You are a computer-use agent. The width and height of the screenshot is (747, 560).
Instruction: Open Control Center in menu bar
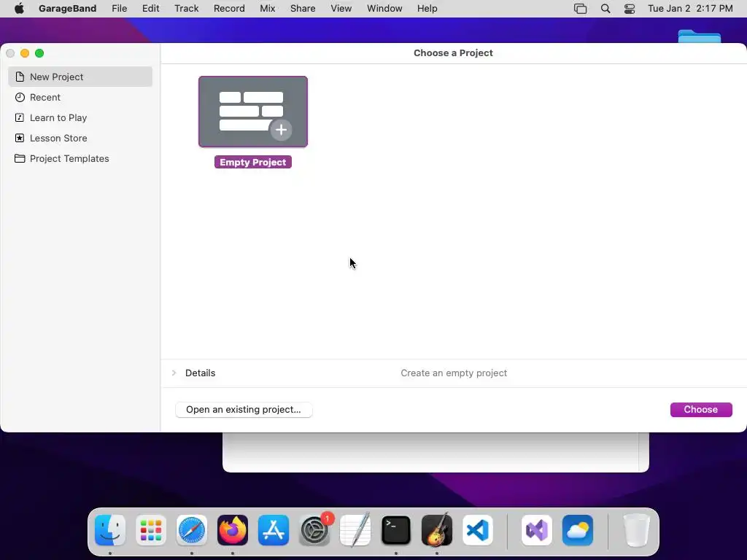pos(630,9)
